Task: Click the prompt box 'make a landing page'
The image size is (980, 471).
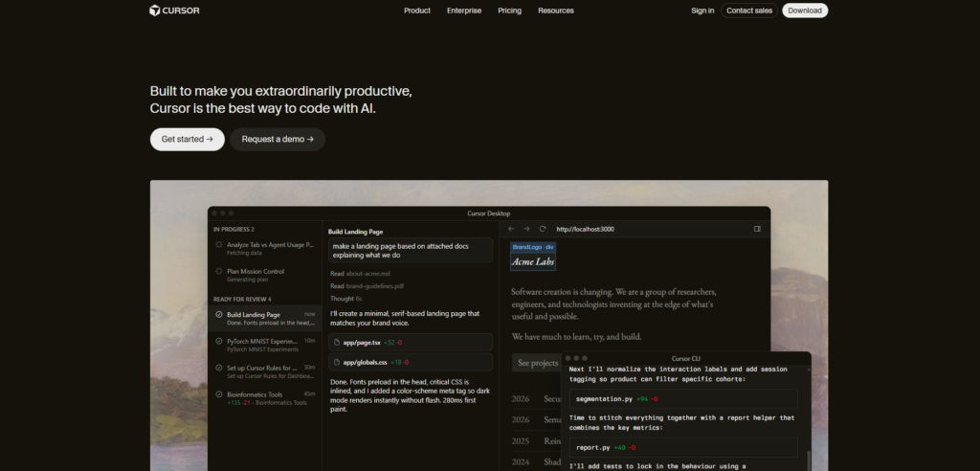Action: point(410,250)
